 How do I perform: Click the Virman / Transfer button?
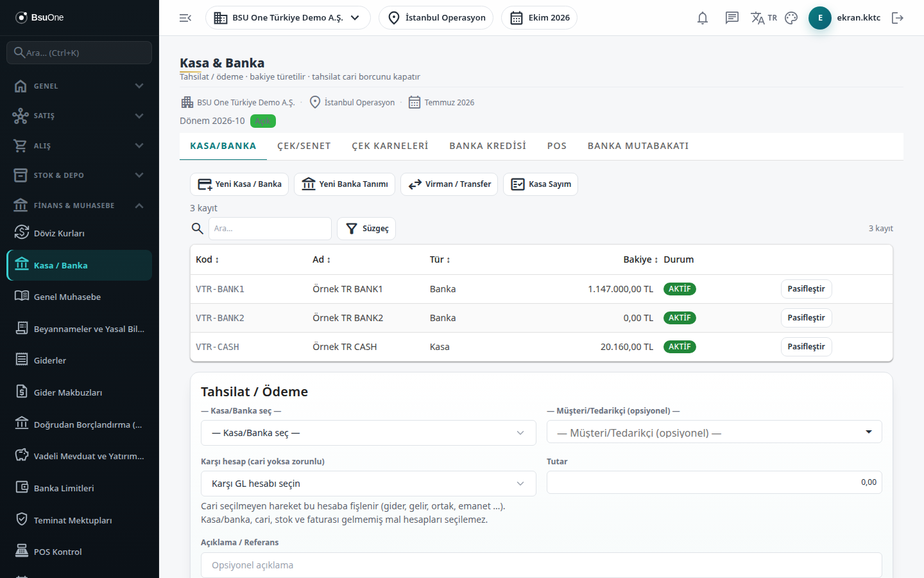coord(449,184)
